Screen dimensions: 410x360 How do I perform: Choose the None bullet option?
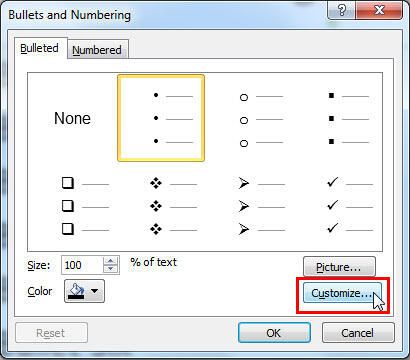(72, 118)
